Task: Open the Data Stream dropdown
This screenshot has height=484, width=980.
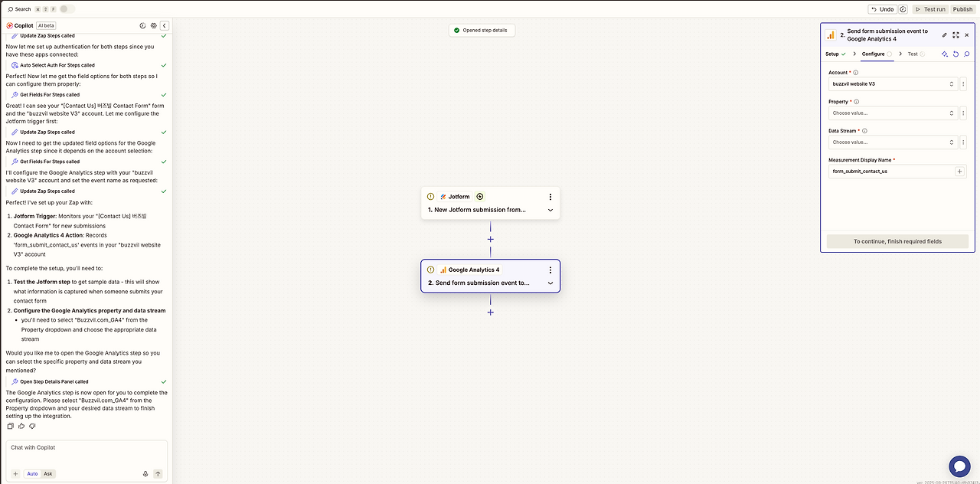Action: [893, 142]
